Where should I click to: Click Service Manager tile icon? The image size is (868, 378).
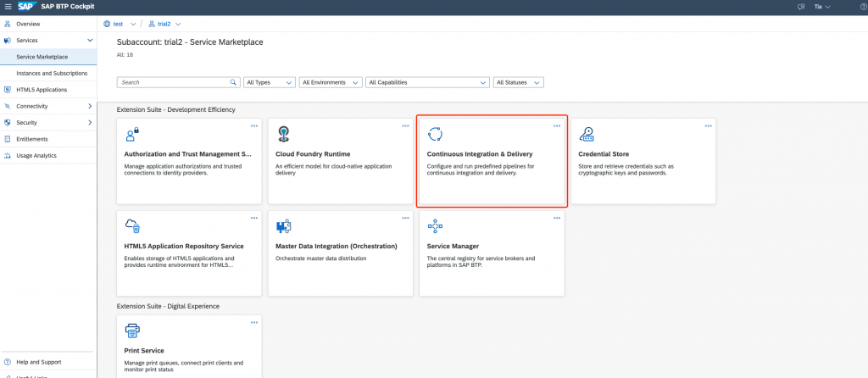click(x=435, y=225)
